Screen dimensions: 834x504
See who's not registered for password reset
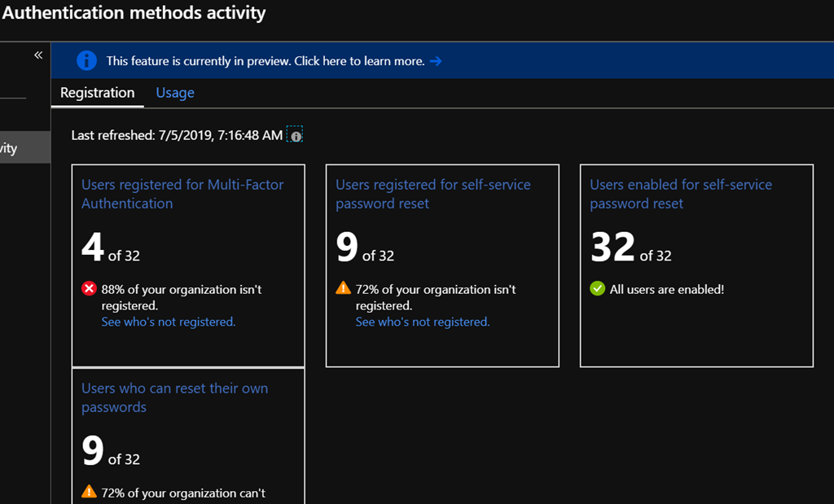point(422,322)
